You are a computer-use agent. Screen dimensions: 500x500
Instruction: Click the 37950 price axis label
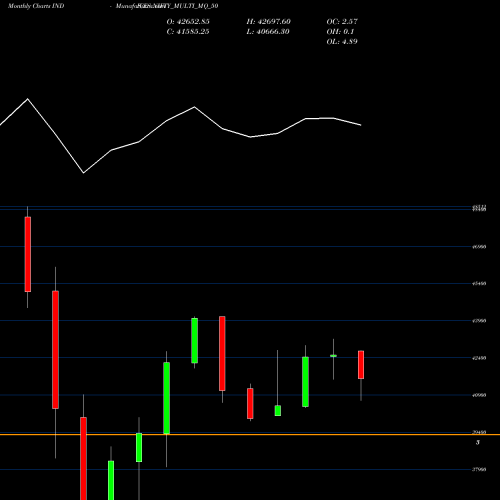479,469
